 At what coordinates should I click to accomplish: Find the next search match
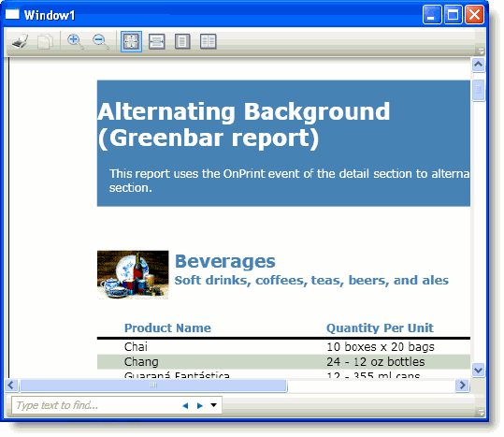pos(199,405)
